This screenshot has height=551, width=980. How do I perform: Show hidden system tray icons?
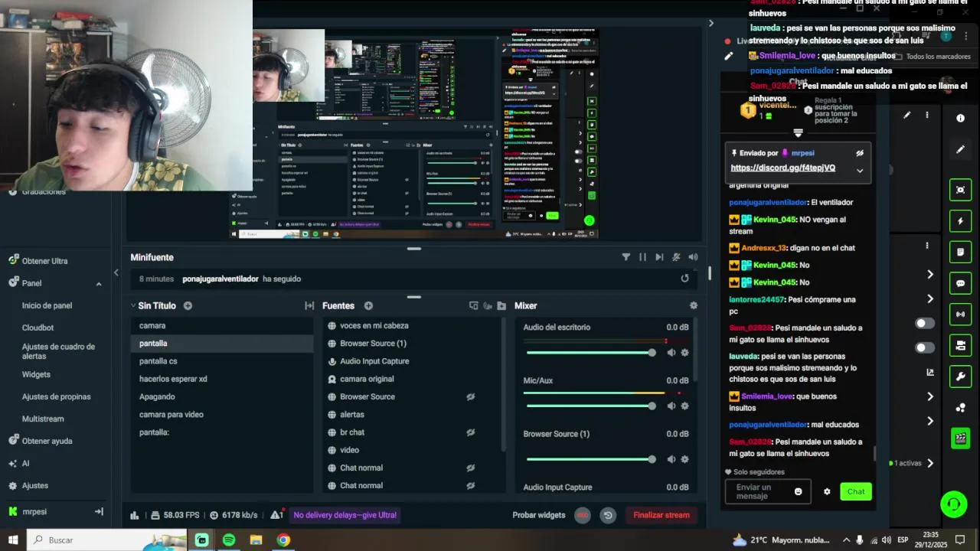(845, 540)
